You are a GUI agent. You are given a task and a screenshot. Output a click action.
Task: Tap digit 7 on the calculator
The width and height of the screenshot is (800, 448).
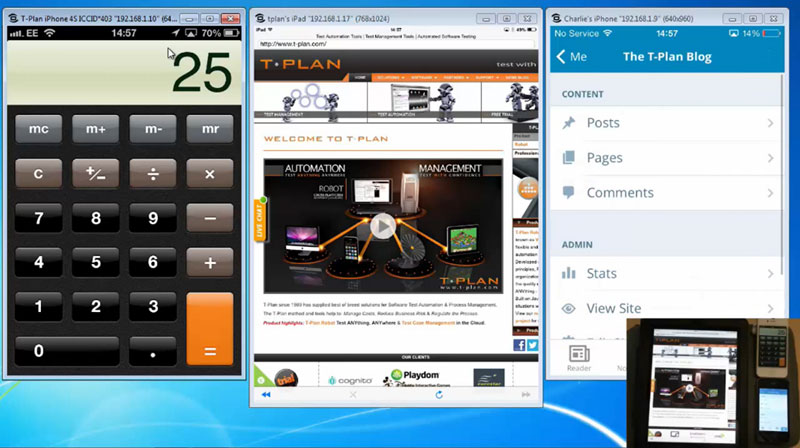(39, 218)
